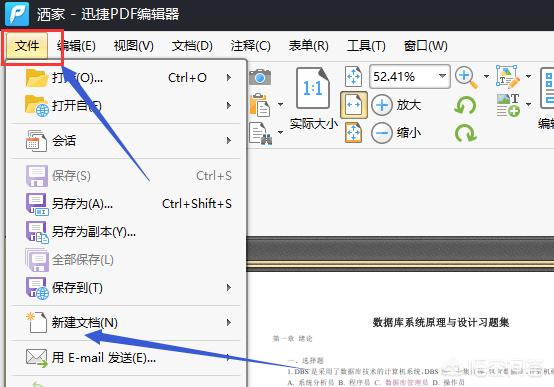Open the 注释(C) menu
The width and height of the screenshot is (554, 387).
pyautogui.click(x=251, y=46)
